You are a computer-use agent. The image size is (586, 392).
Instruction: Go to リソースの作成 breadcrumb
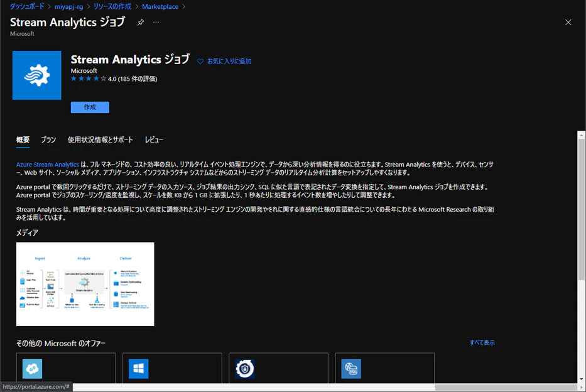[x=112, y=6]
